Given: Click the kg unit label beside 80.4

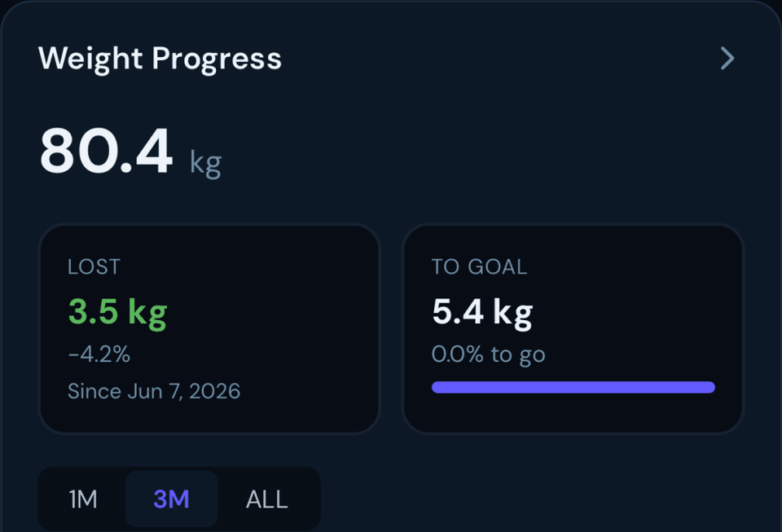Looking at the screenshot, I should coord(205,163).
